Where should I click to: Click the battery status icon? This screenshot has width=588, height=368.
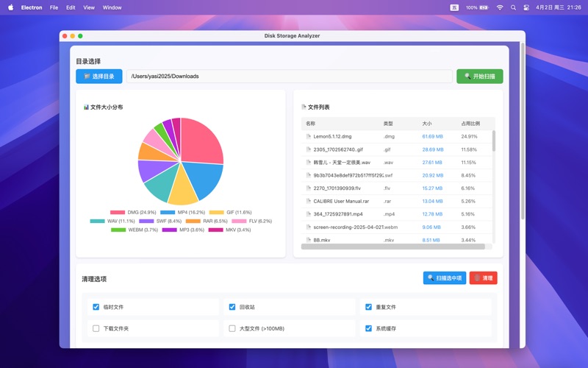(x=484, y=7)
